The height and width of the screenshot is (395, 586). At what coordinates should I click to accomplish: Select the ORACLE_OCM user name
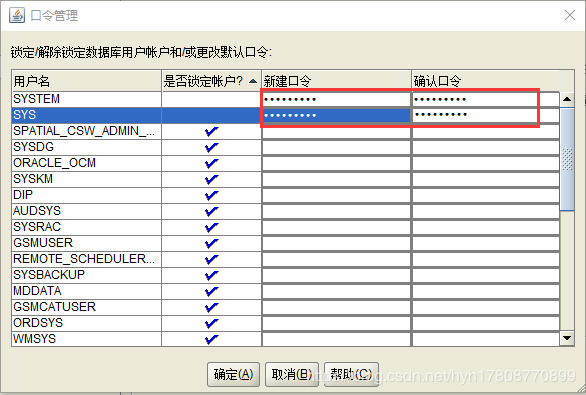click(x=55, y=163)
